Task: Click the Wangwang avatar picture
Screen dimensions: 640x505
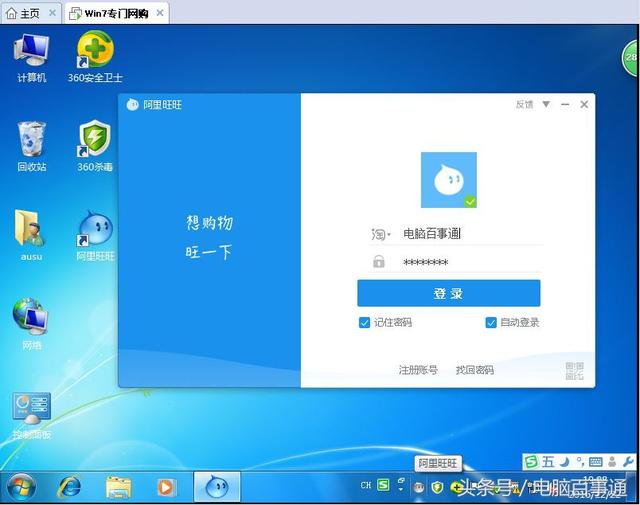Action: pos(449,180)
